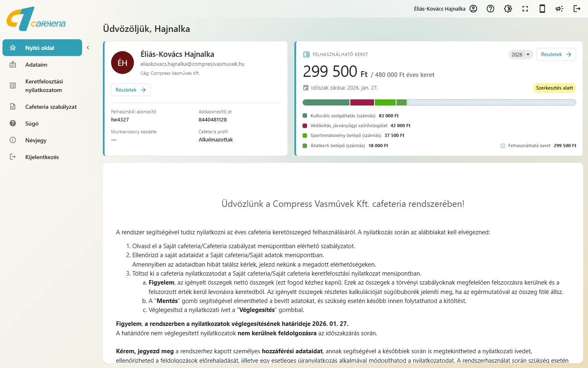
Task: Click the email eliaskovacs.hajnalka@compressvasmuvek.hu
Action: 192,64
